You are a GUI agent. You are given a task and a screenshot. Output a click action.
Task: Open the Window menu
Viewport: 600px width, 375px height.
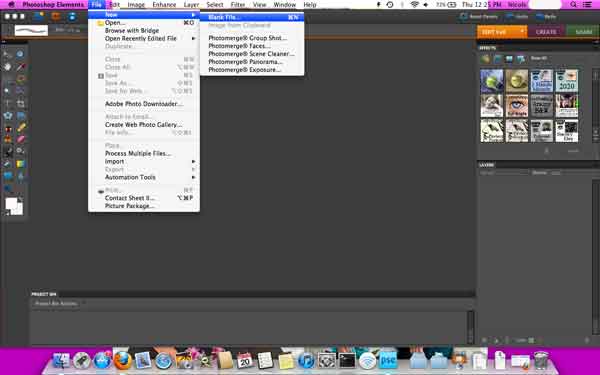pos(285,5)
